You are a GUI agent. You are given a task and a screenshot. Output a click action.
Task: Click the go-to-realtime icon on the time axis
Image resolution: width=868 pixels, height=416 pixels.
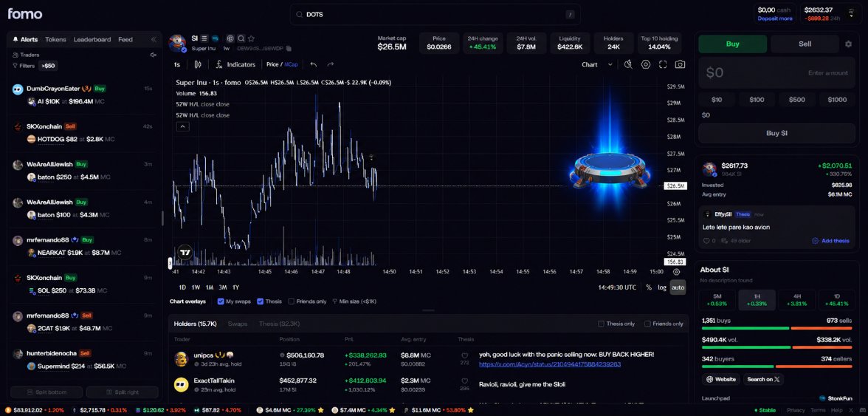[676, 272]
